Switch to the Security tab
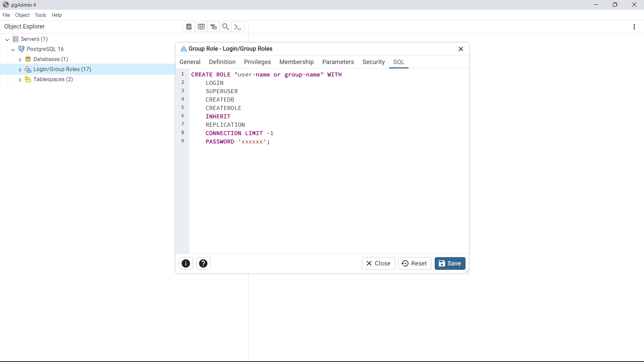The image size is (644, 362). pos(374,62)
